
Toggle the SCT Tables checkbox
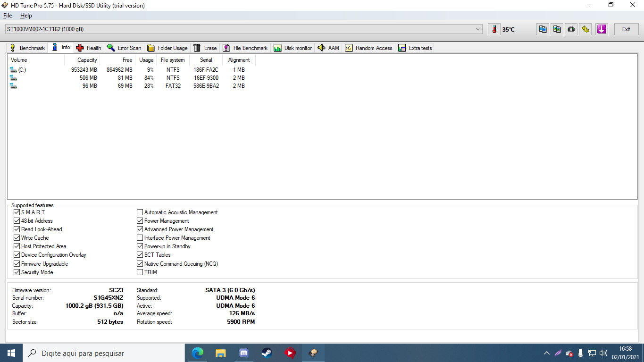[140, 255]
